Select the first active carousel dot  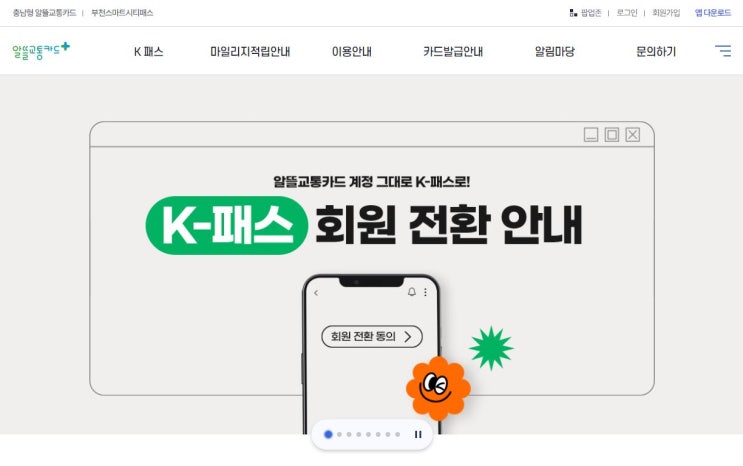click(328, 434)
